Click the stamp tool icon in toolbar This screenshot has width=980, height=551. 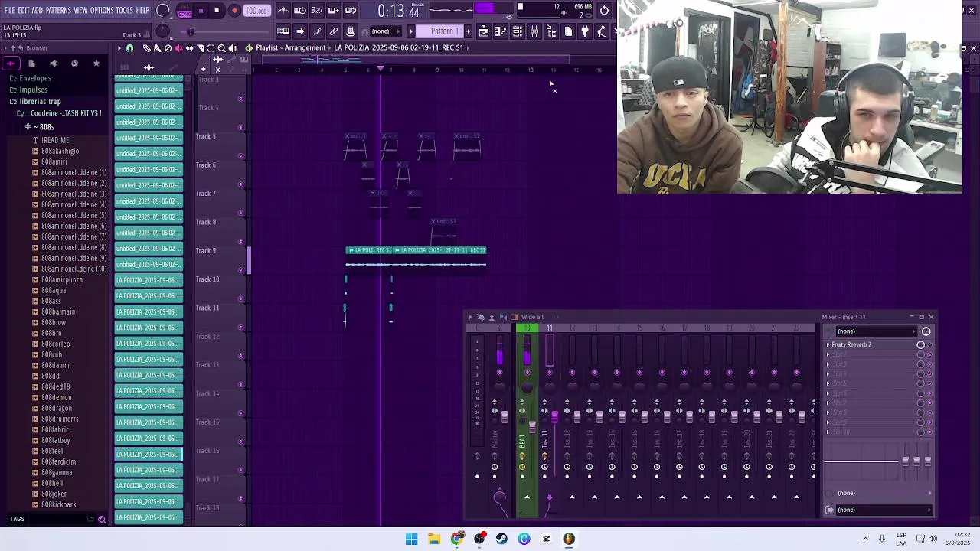351,31
